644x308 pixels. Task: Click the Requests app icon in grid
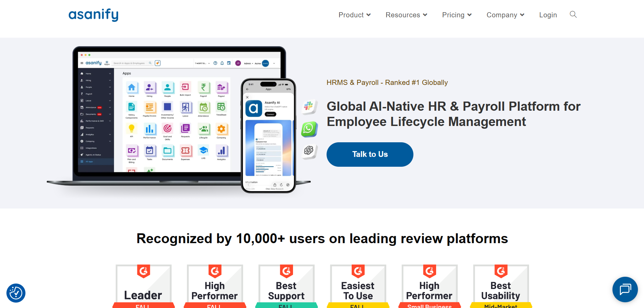(x=186, y=128)
